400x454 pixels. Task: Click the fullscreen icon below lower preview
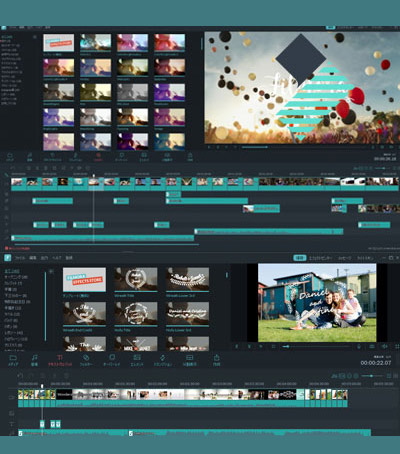point(397,347)
